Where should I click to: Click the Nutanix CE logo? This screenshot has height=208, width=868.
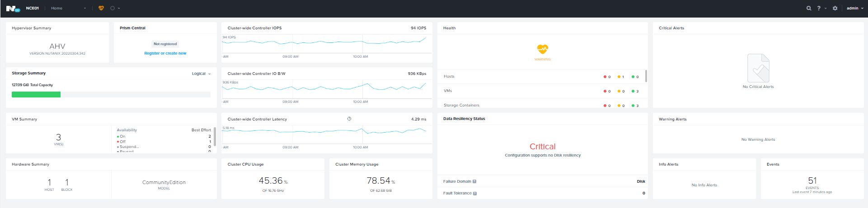click(13, 8)
